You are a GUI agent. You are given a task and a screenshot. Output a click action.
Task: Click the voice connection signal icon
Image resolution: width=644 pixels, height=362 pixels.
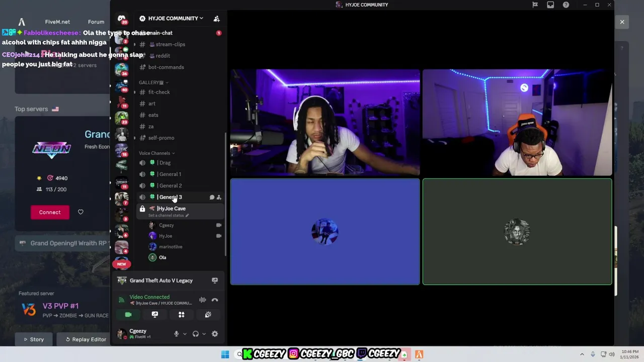[x=121, y=300]
